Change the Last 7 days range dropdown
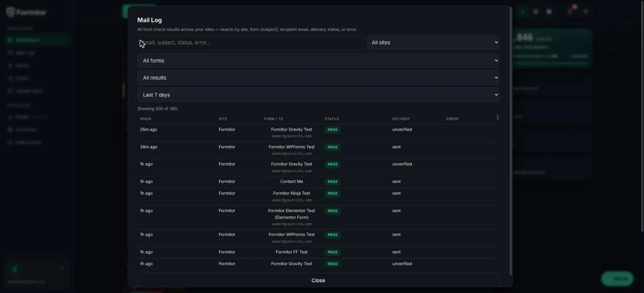The height and width of the screenshot is (293, 644). (318, 95)
